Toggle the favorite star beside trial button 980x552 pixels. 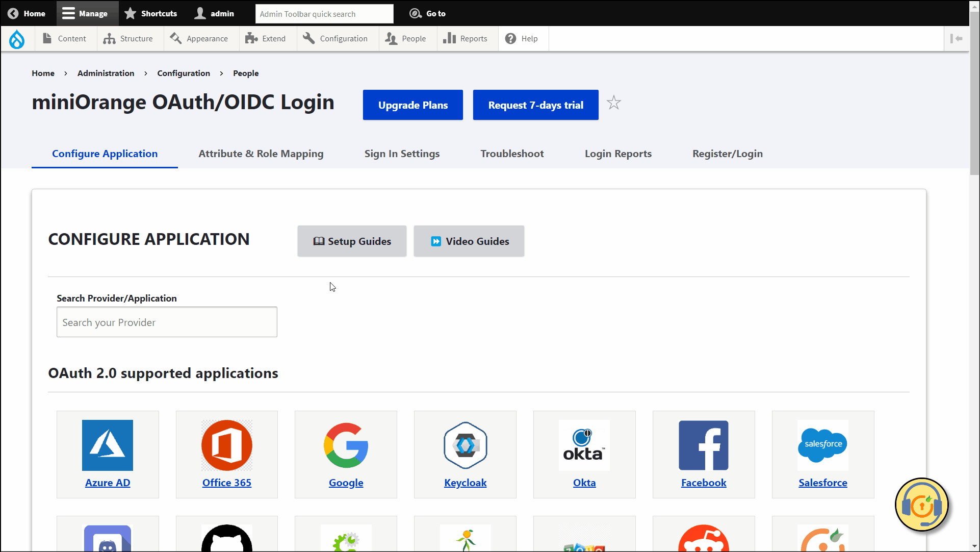[614, 103]
